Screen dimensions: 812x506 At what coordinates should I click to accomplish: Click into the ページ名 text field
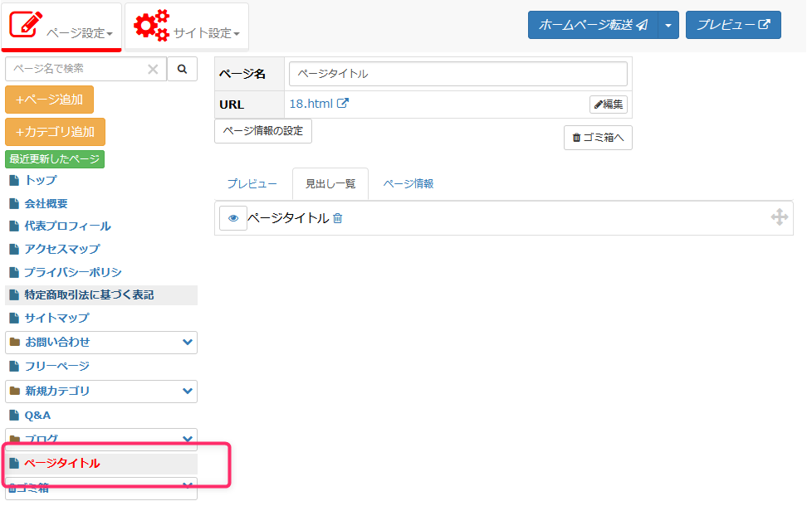pos(457,74)
